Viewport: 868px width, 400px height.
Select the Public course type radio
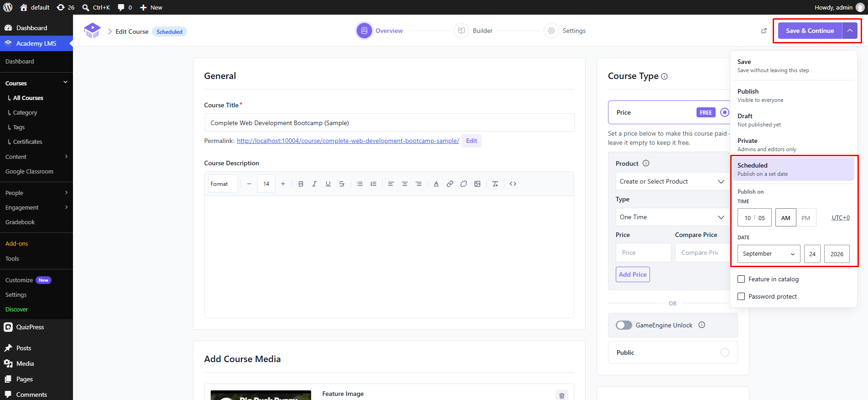724,353
